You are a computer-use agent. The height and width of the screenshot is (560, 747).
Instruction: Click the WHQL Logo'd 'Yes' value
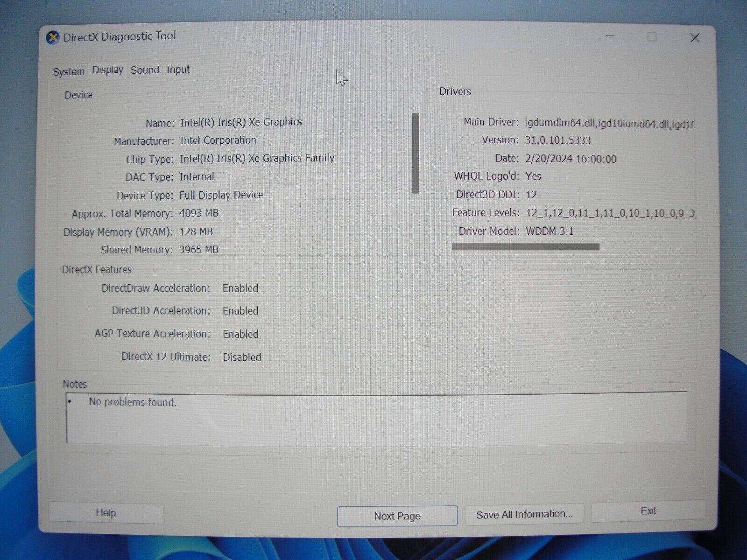(533, 176)
